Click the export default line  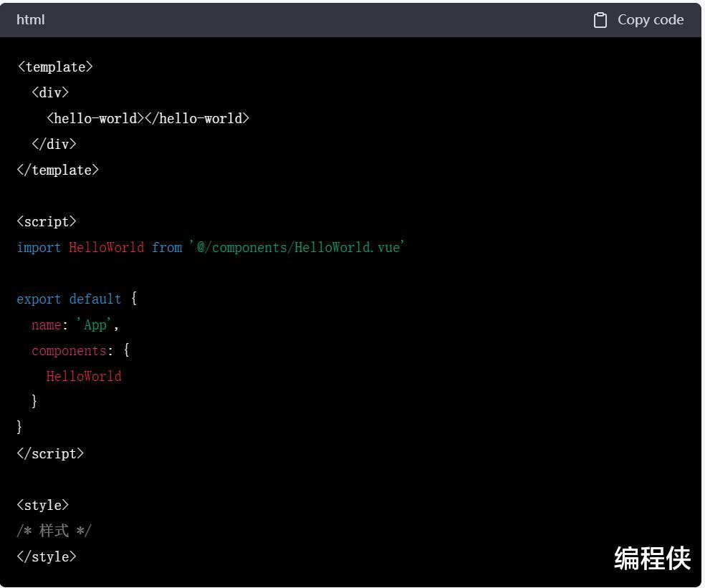pos(77,299)
